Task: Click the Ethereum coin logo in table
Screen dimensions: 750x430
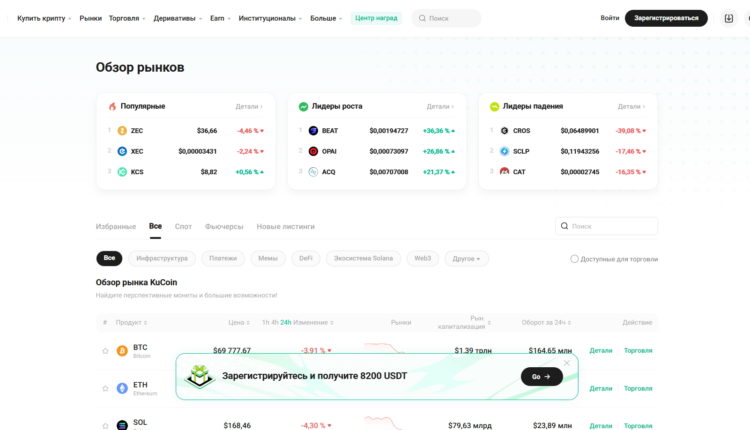Action: click(122, 388)
